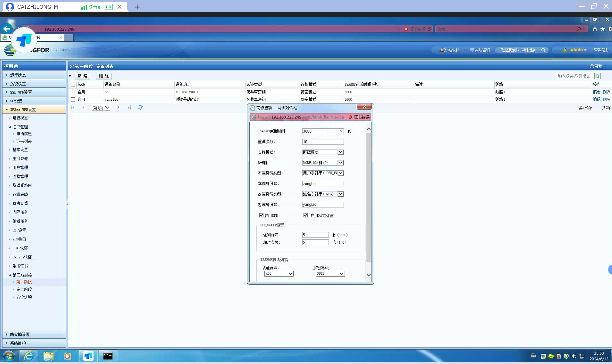The width and height of the screenshot is (612, 364).
Task: Go to last page arrow icon
Action: [129, 107]
